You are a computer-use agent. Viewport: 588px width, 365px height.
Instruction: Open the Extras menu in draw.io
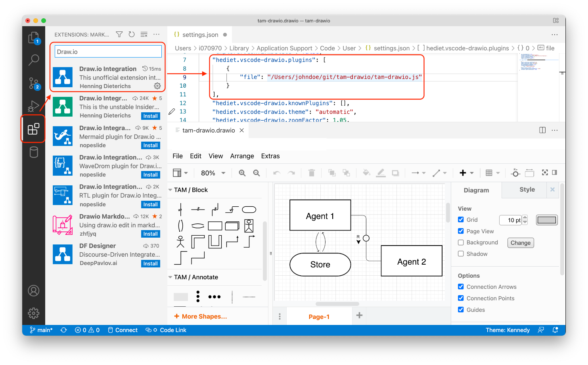(270, 156)
